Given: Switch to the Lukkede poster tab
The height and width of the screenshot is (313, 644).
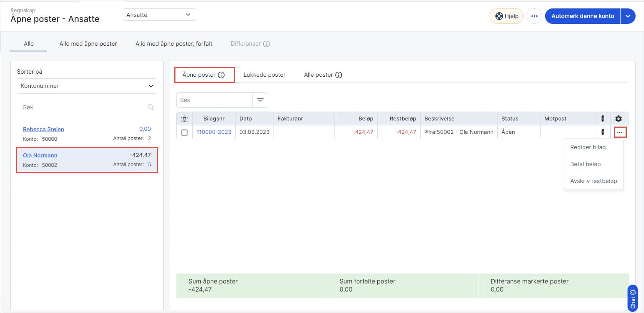Looking at the screenshot, I should (264, 75).
